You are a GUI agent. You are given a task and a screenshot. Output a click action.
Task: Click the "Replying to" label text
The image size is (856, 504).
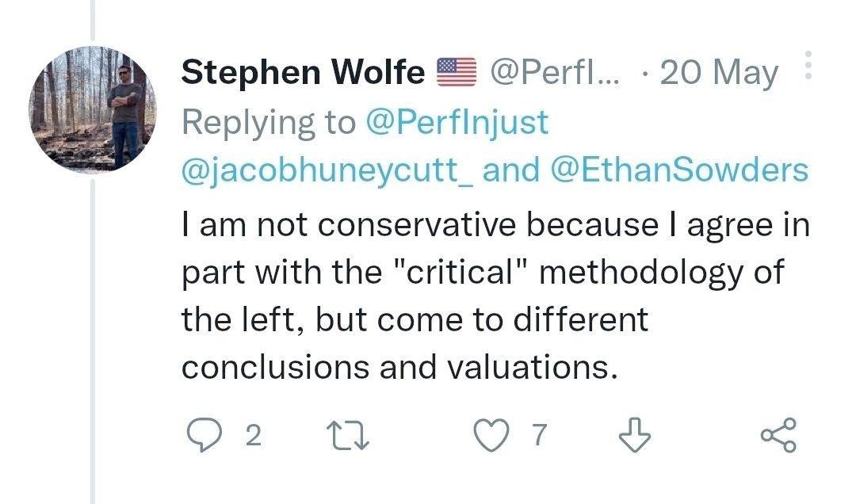point(269,122)
